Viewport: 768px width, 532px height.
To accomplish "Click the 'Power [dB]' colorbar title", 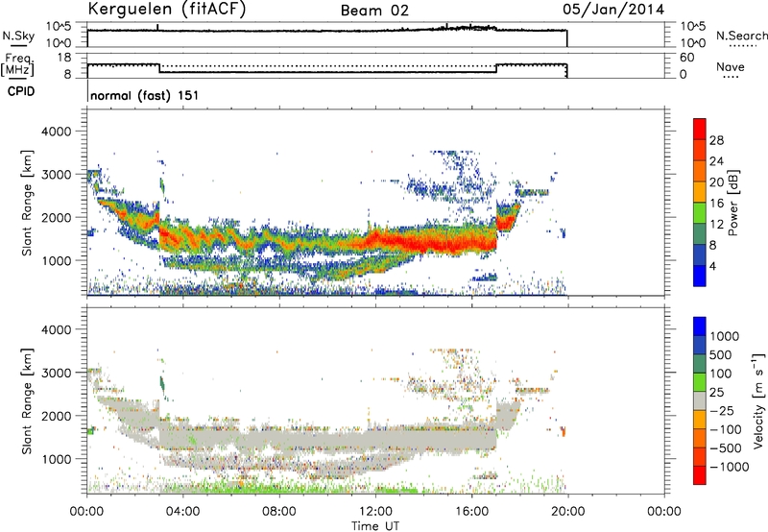I will point(732,203).
